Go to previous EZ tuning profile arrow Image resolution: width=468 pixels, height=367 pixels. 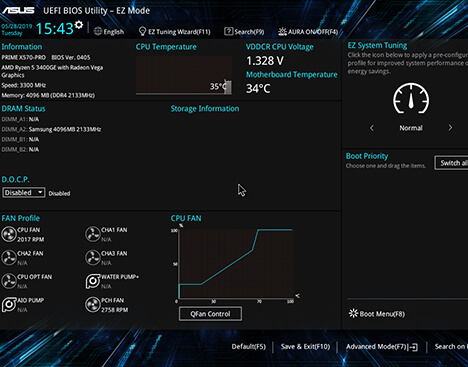(x=372, y=128)
